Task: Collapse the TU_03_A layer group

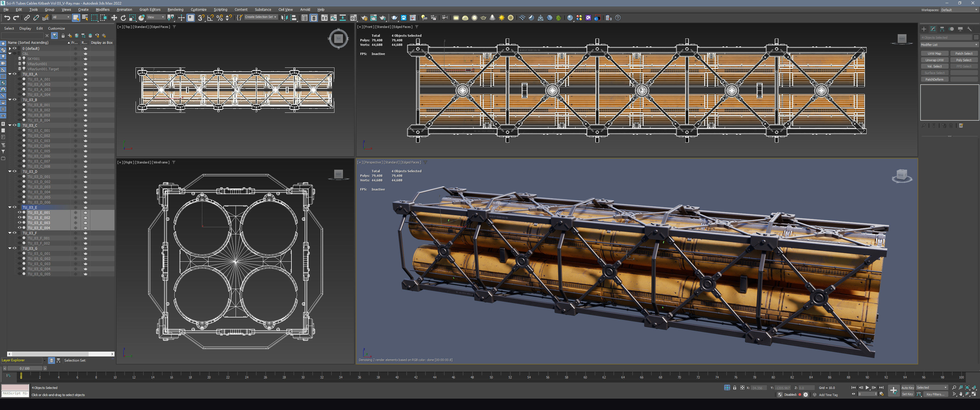Action: click(10, 74)
